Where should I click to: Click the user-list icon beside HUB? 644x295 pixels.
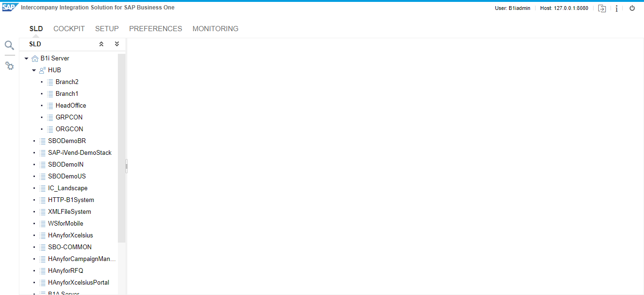click(42, 70)
